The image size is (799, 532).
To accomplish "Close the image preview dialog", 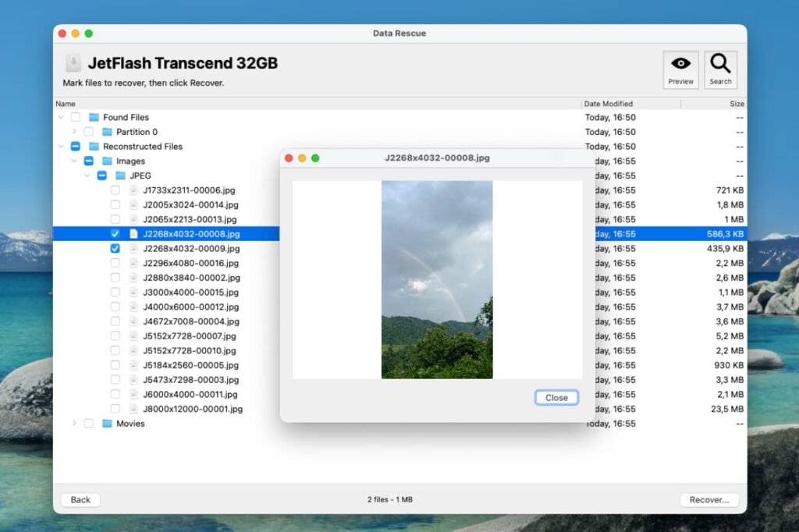I will tap(556, 398).
